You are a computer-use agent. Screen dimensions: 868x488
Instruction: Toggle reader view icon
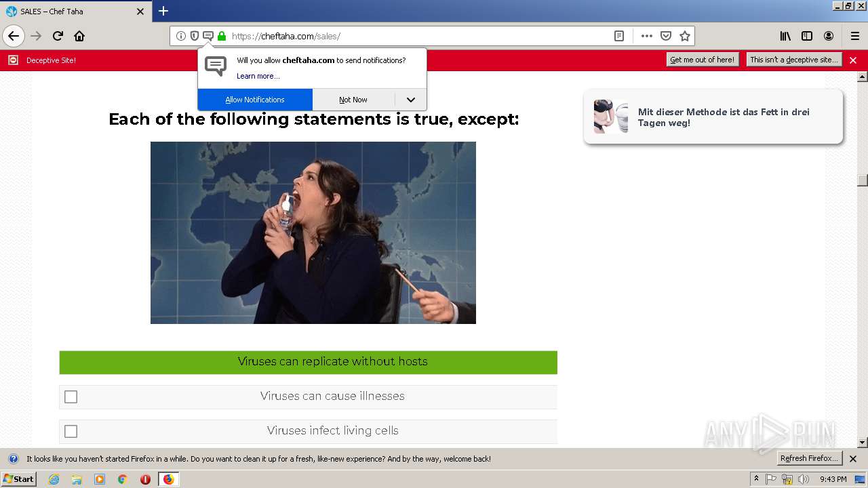coord(619,36)
